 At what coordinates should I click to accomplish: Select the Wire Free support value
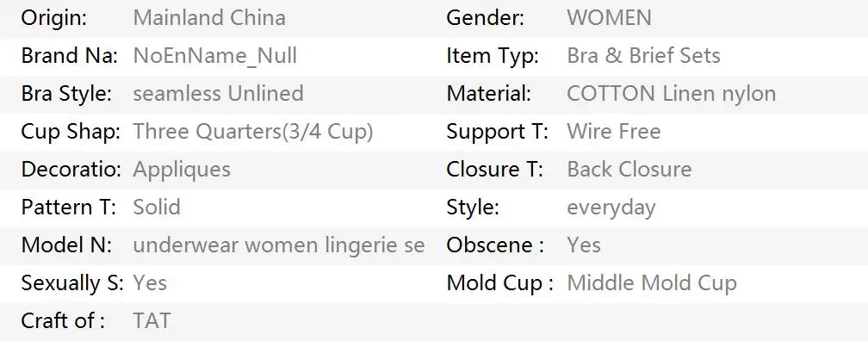[614, 131]
